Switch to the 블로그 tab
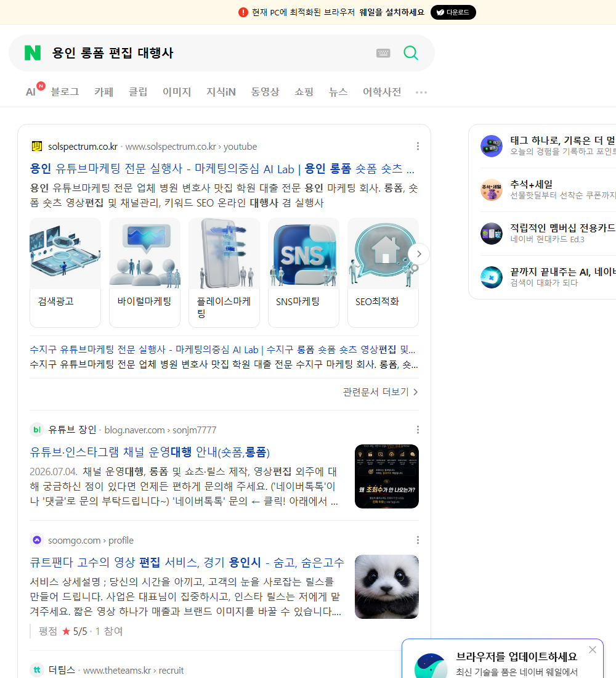 point(65,92)
